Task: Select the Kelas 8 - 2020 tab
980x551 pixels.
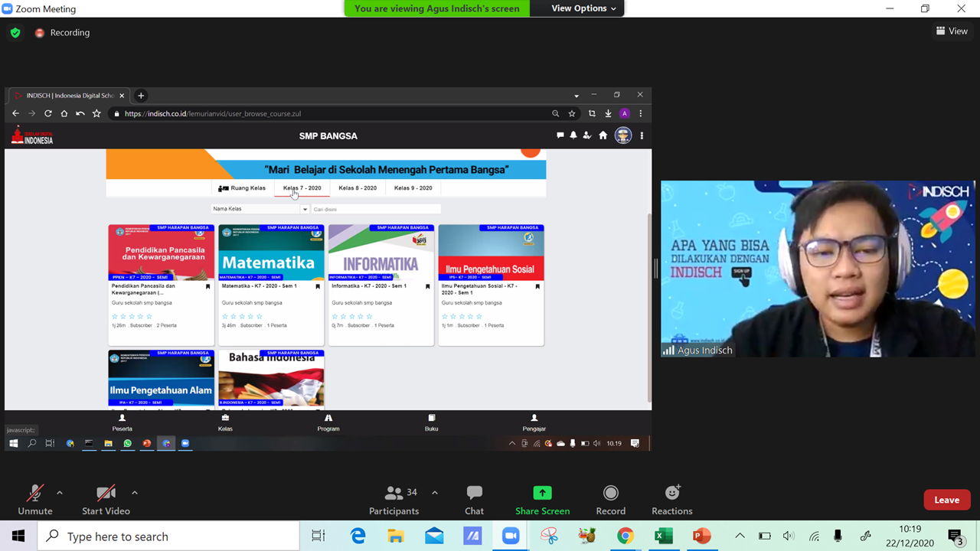Action: pos(358,188)
